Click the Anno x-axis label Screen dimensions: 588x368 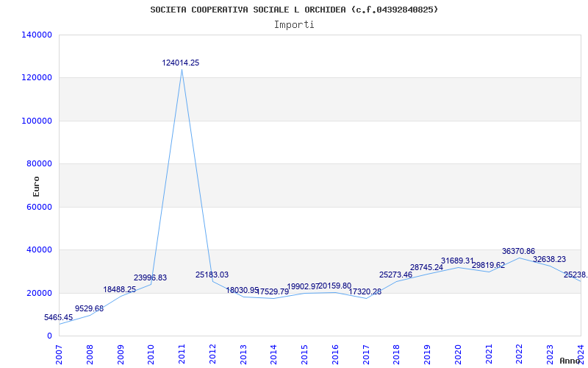point(570,361)
